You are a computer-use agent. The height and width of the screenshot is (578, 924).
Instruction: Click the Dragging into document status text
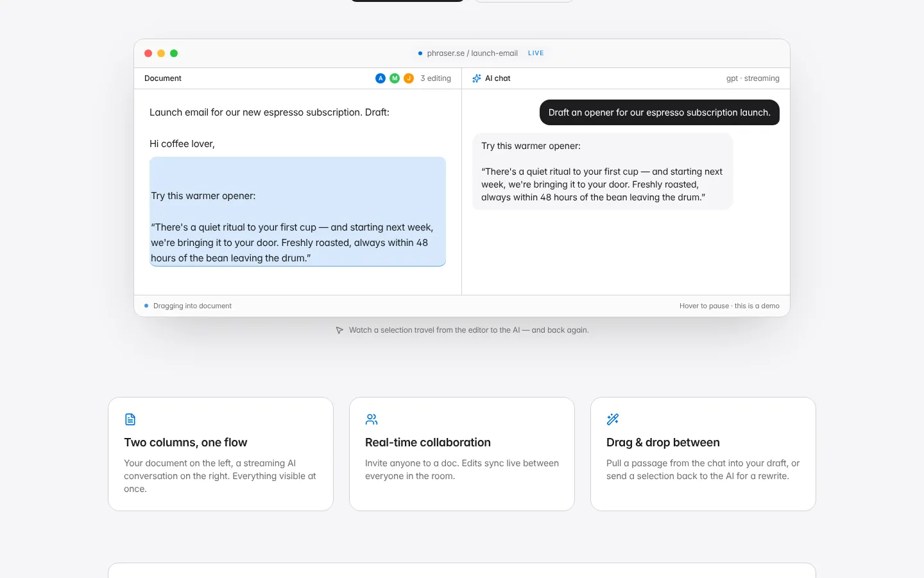193,306
